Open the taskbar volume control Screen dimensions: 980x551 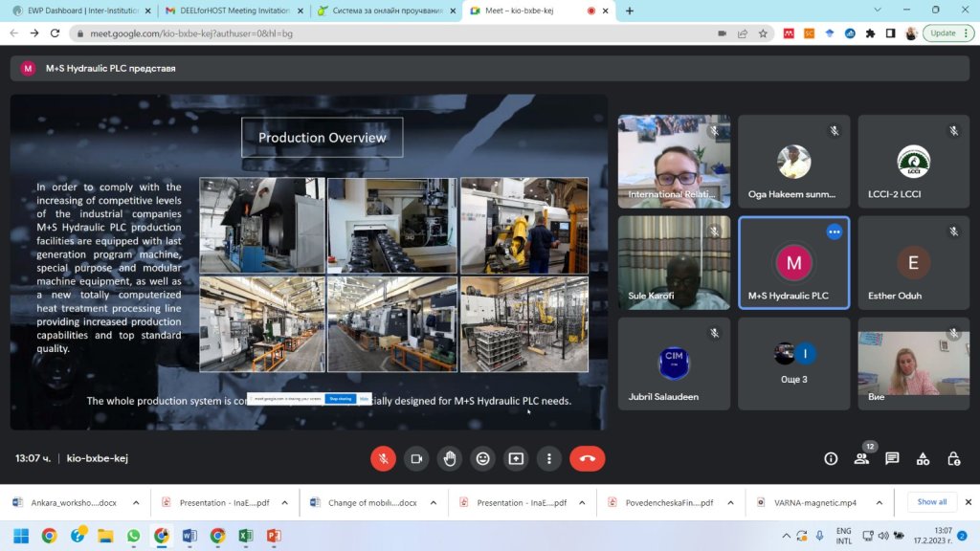point(883,536)
